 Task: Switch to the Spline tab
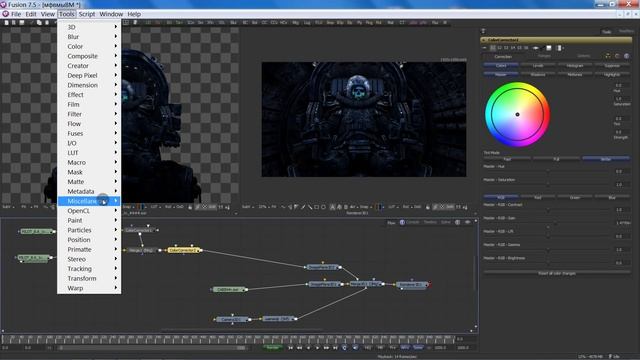[446, 222]
